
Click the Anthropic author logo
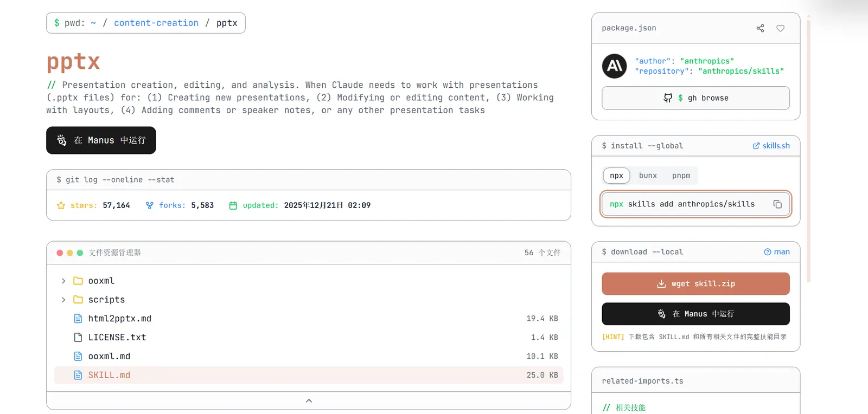(615, 66)
